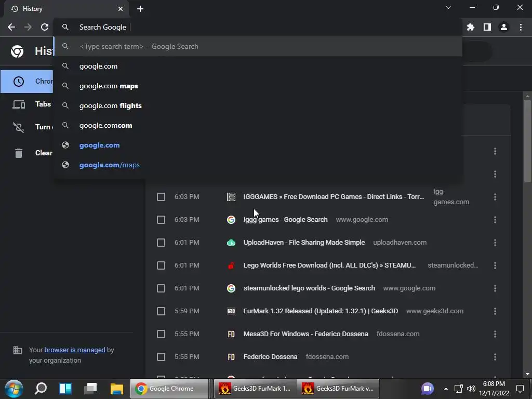
Task: Open FurMark 1.32 Released Geeks3D link
Action: 321,311
